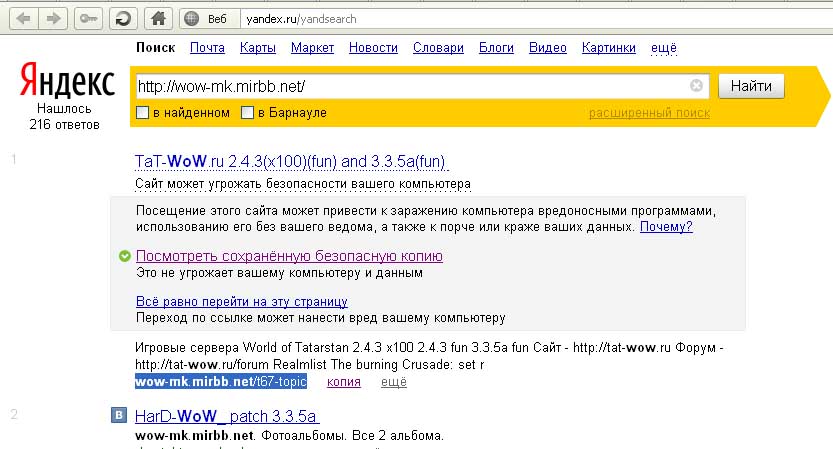Image resolution: width=833 pixels, height=449 pixels.
Task: Open the Блоги service tab
Action: click(496, 48)
